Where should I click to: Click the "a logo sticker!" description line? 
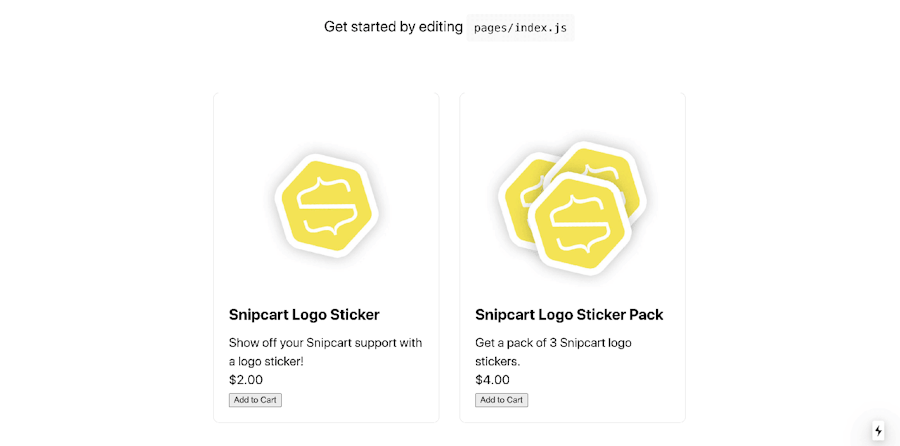(266, 361)
